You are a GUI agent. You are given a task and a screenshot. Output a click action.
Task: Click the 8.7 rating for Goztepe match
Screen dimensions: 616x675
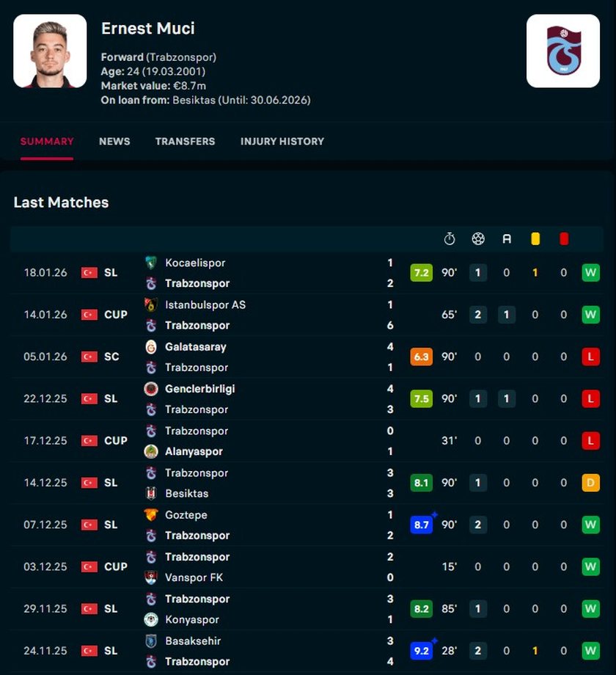[421, 525]
